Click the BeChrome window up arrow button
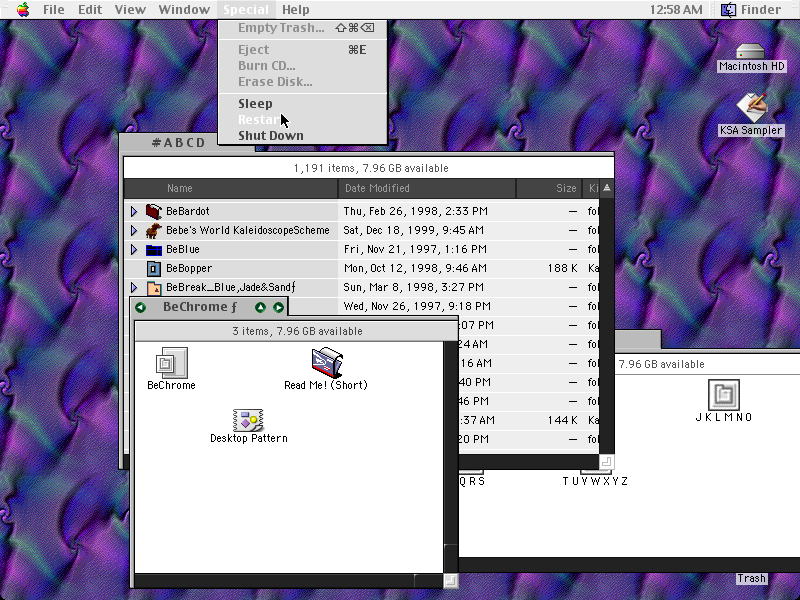Screen dimensions: 800x600 point(260,307)
